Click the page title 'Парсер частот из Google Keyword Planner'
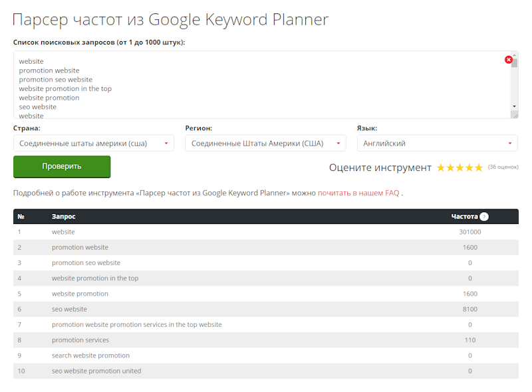Image resolution: width=532 pixels, height=392 pixels. coord(170,20)
